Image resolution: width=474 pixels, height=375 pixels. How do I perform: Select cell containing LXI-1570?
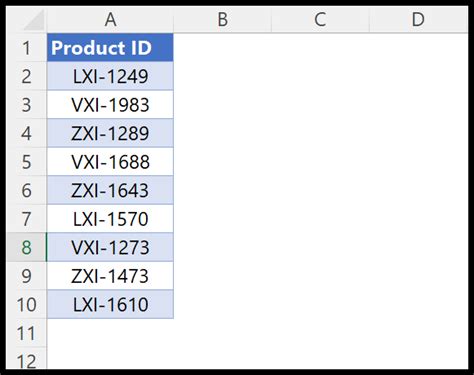[110, 219]
